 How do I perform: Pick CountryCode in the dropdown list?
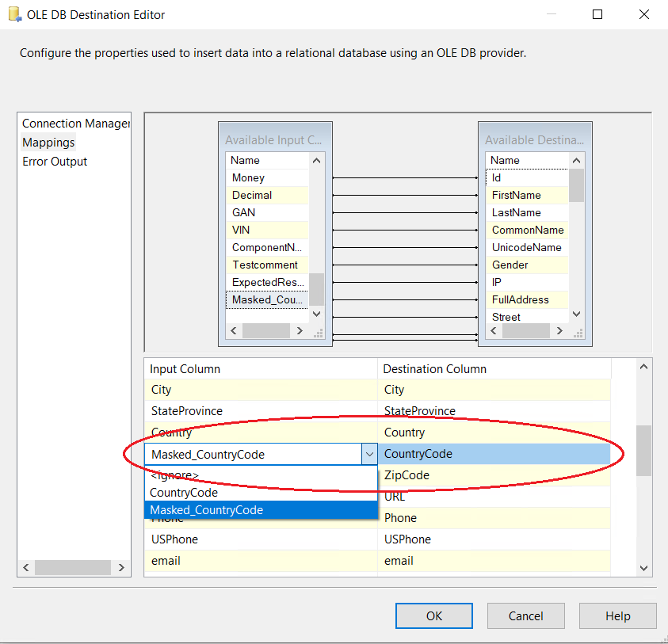185,493
